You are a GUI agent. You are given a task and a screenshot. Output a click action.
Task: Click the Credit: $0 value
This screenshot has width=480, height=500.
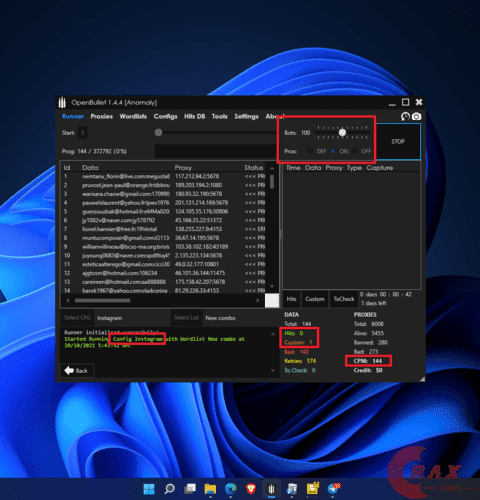(368, 370)
